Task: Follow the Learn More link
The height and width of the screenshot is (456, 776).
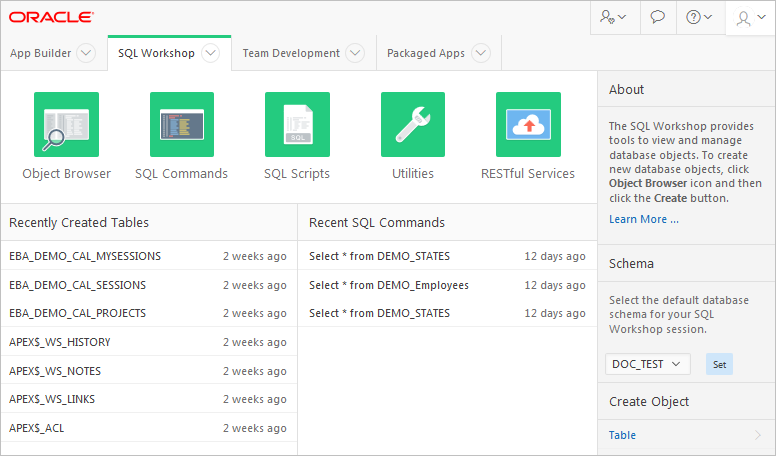Action: pos(644,219)
